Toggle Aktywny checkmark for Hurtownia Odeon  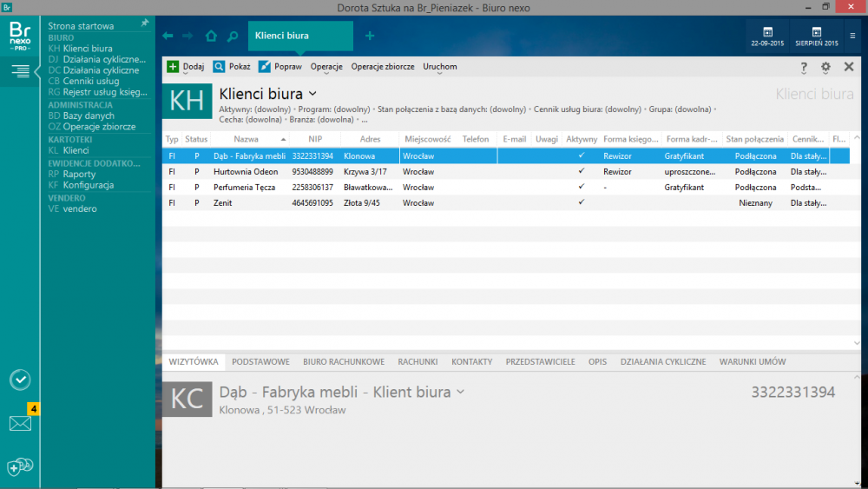point(581,172)
